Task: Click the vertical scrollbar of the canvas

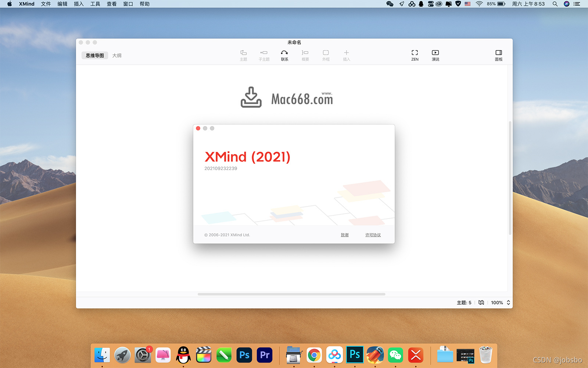Action: pyautogui.click(x=510, y=178)
